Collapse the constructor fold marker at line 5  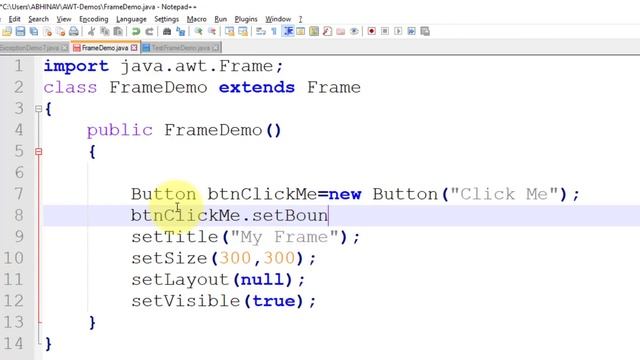(x=38, y=152)
